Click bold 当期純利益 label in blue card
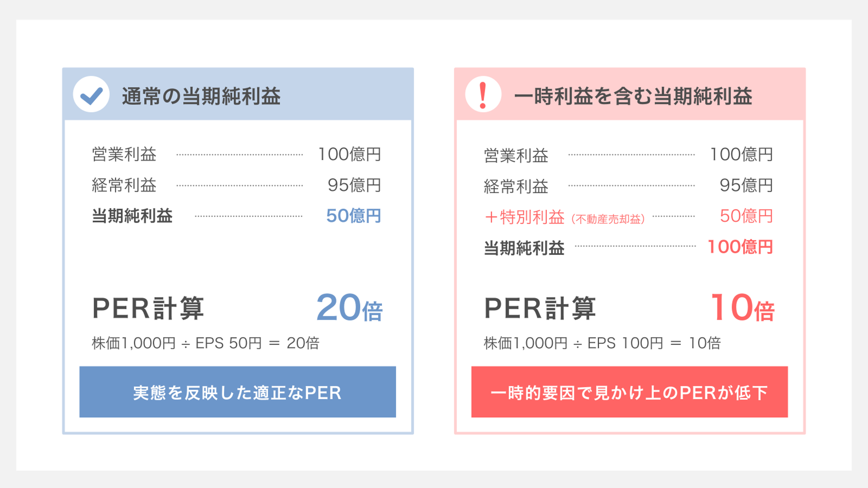This screenshot has height=488, width=868. 132,216
